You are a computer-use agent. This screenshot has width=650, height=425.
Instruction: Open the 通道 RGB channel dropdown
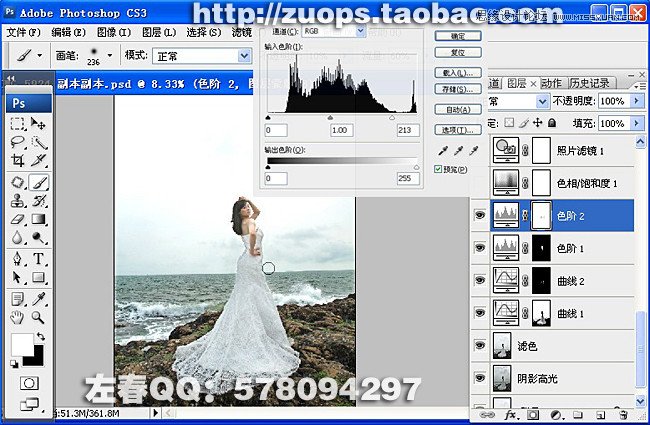click(x=360, y=31)
